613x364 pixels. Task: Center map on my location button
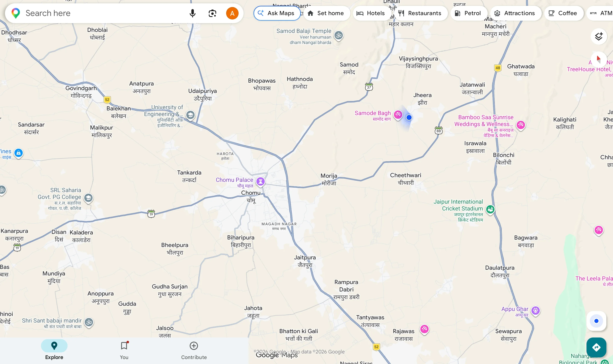pos(596,321)
